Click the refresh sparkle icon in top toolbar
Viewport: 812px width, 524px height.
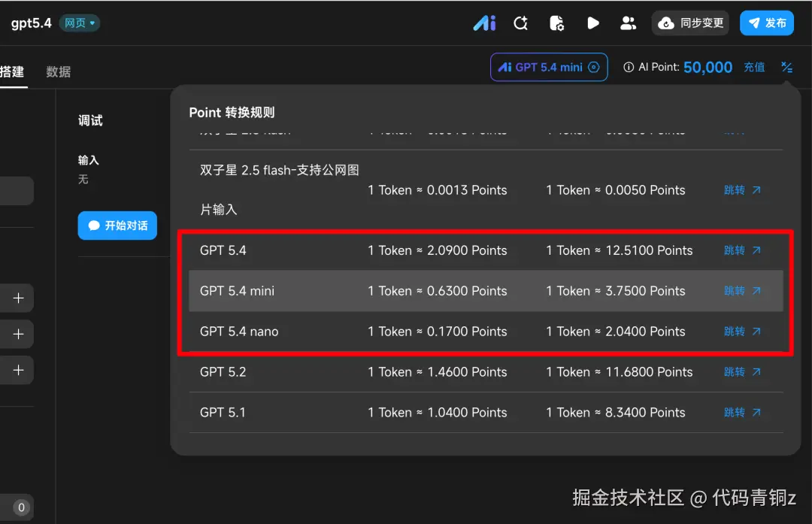click(x=520, y=23)
